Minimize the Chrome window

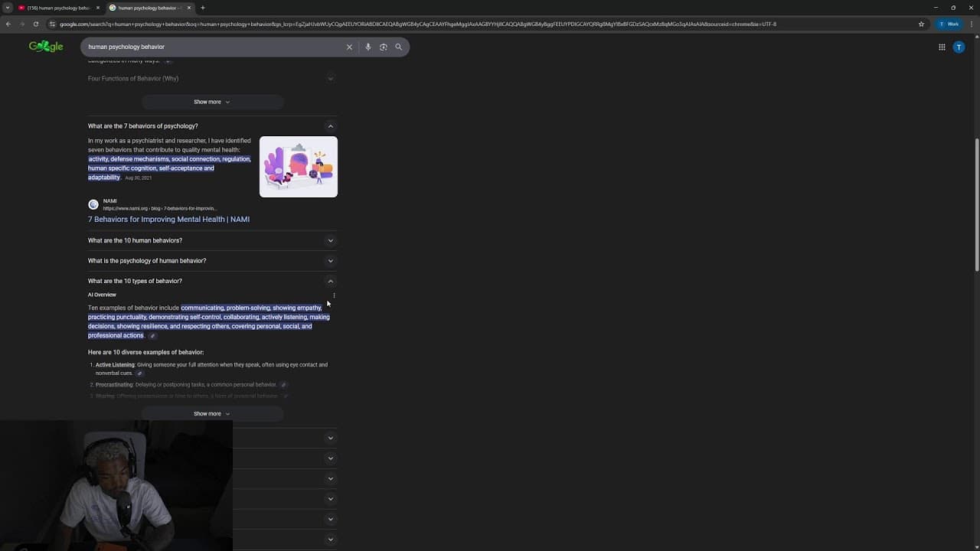(x=936, y=8)
